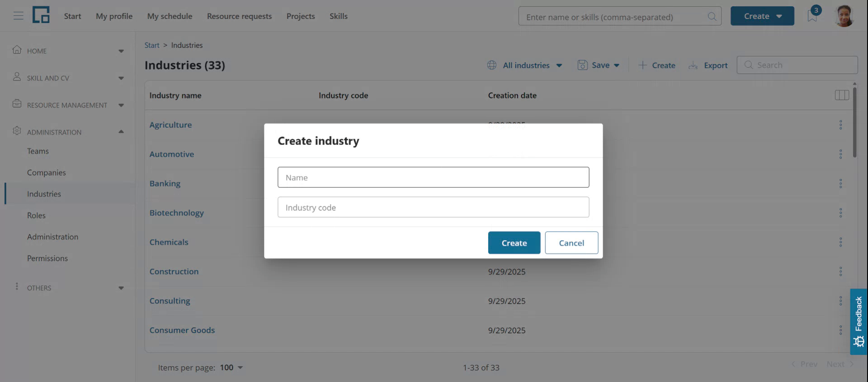Screen dimensions: 868x382
Task: Open the All industries filter dropdown
Action: click(x=525, y=65)
